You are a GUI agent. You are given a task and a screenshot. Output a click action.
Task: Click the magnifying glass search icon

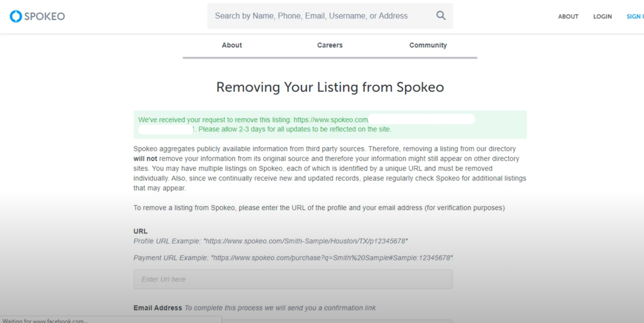pyautogui.click(x=441, y=16)
